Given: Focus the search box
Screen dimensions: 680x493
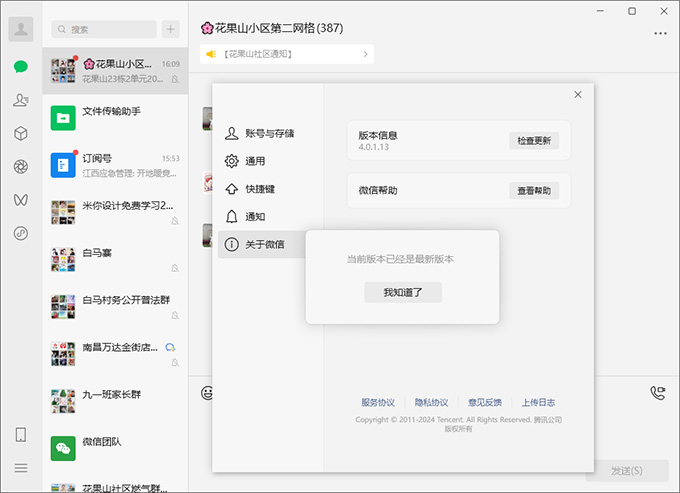Looking at the screenshot, I should (104, 29).
